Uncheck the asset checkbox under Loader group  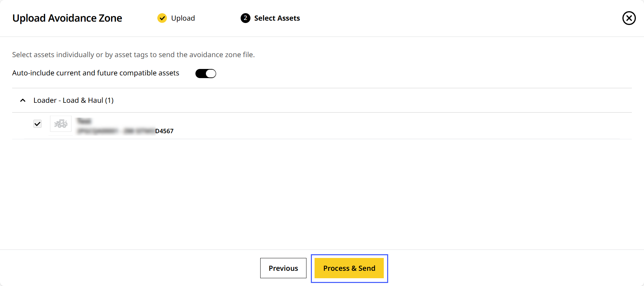coord(37,124)
